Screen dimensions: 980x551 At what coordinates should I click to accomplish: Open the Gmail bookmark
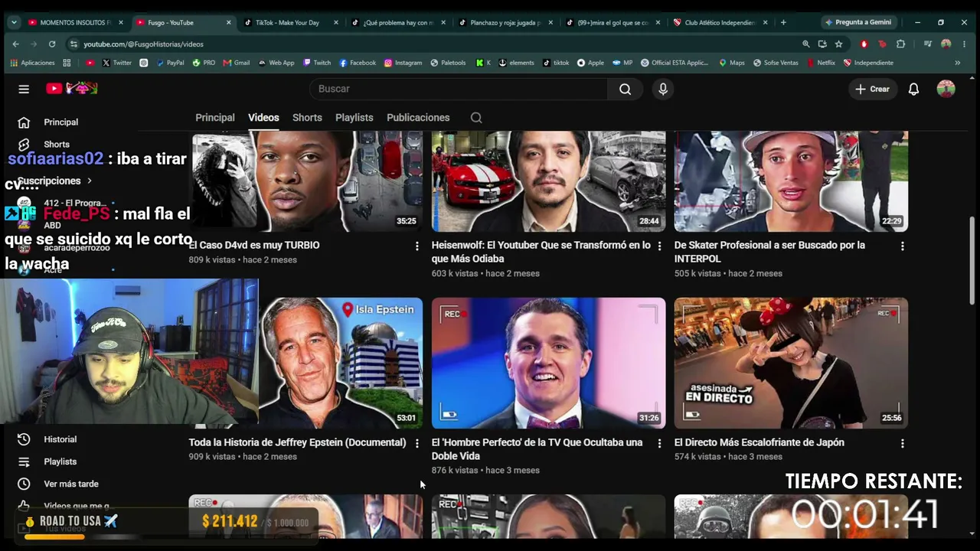237,63
